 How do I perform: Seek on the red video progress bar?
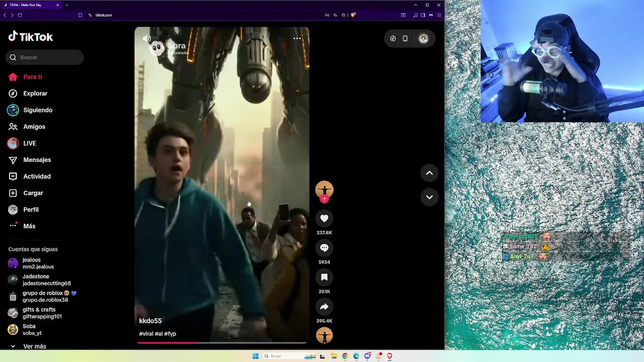222,342
